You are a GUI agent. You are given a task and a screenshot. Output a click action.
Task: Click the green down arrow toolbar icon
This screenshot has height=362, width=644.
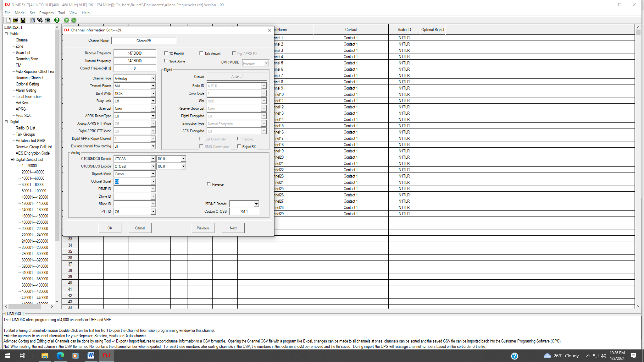(74, 20)
